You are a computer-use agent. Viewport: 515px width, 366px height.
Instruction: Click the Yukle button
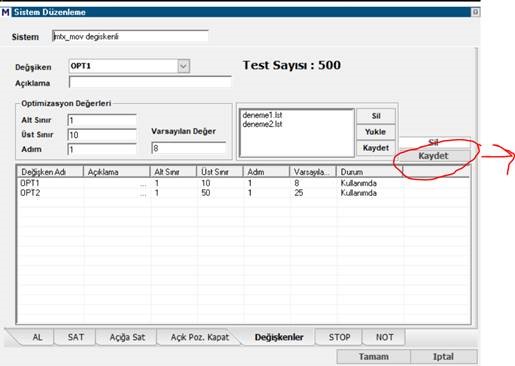click(x=376, y=132)
